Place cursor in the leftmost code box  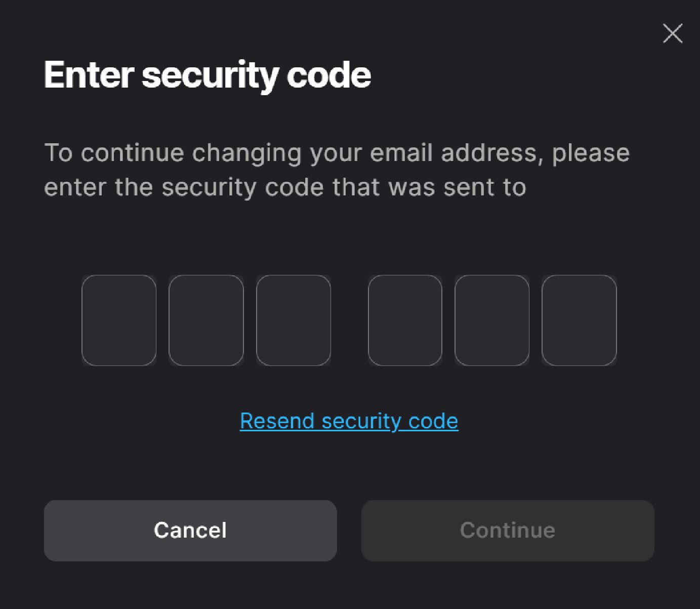[x=119, y=320]
